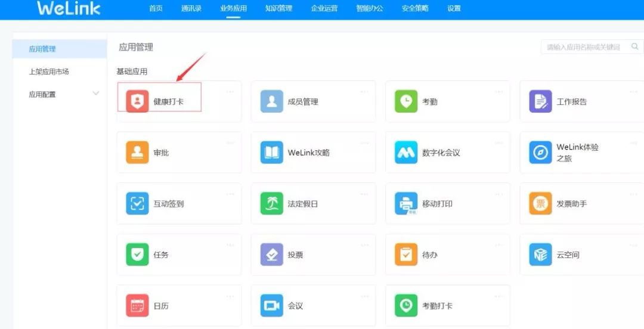Open the 工作报告 app icon
The image size is (644, 329).
(540, 101)
